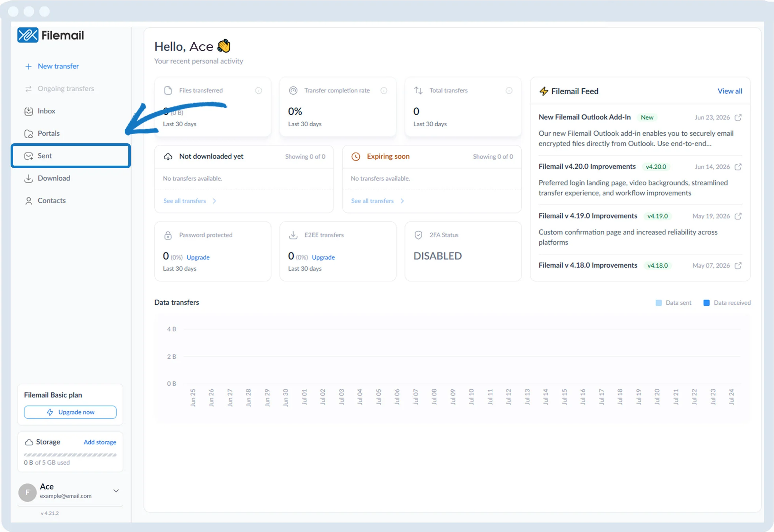Open external link for v 4.18.0 Improvements
Screen dimensions: 774x532
pos(738,265)
